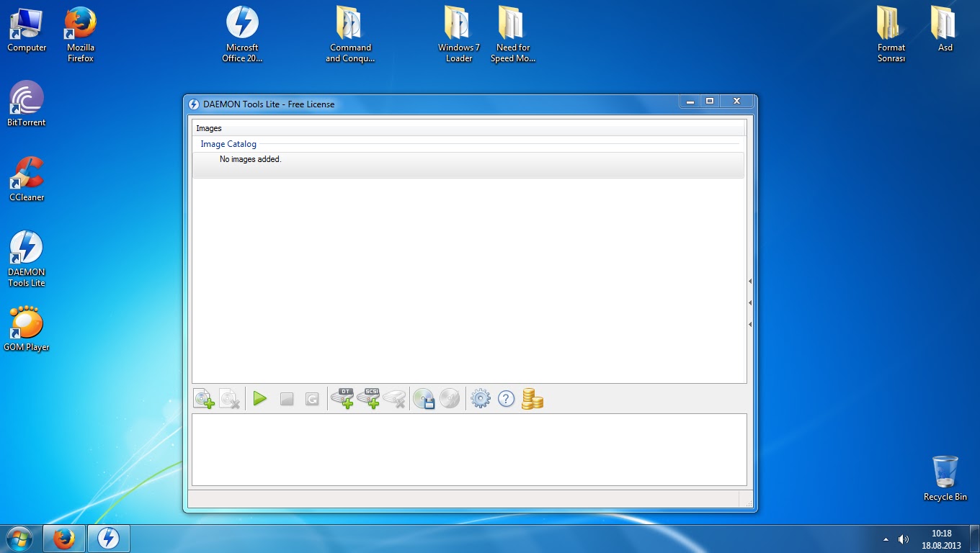This screenshot has height=553, width=980.
Task: Select the GOM Player desktop shortcut
Action: pos(27,329)
